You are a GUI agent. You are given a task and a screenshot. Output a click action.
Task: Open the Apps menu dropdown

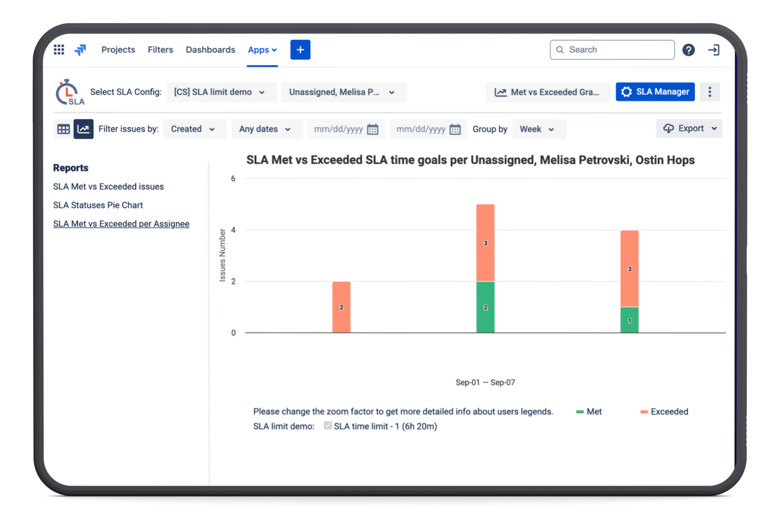click(262, 50)
